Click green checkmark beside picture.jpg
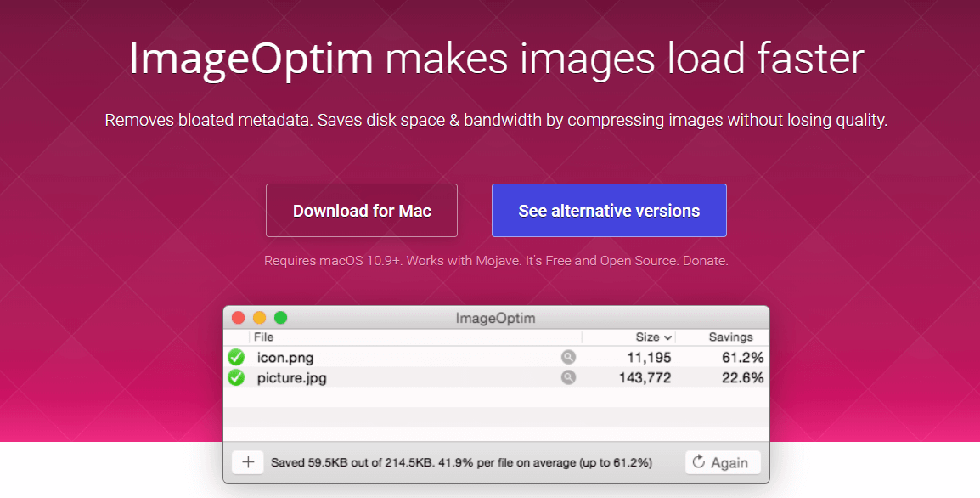980x498 pixels. coord(236,377)
